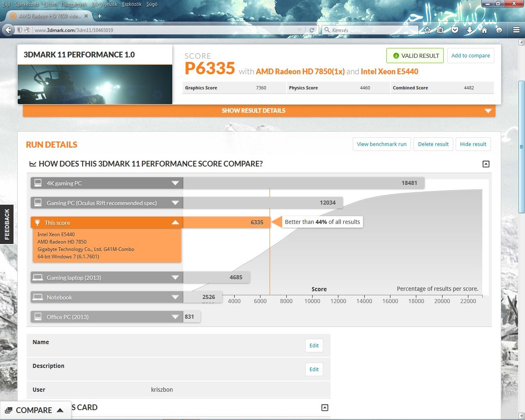Image resolution: width=525 pixels, height=420 pixels.
Task: Open the Feedback side tab
Action: tap(7, 224)
